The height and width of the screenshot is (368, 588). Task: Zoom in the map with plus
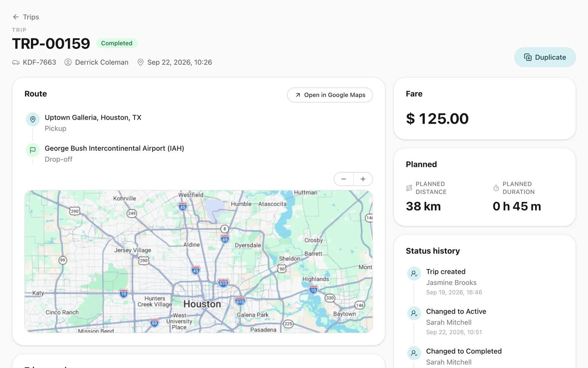coord(363,179)
